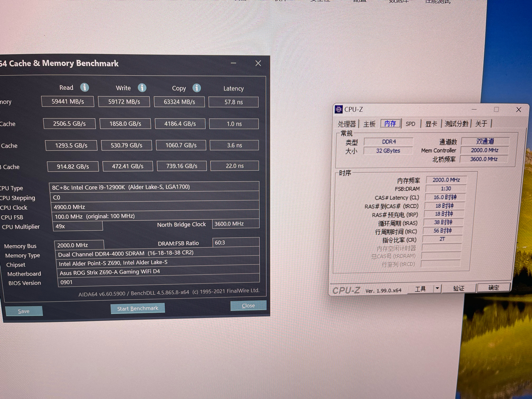Open the 主板 tab in CPU-Z
The image size is (532, 399).
tap(369, 124)
